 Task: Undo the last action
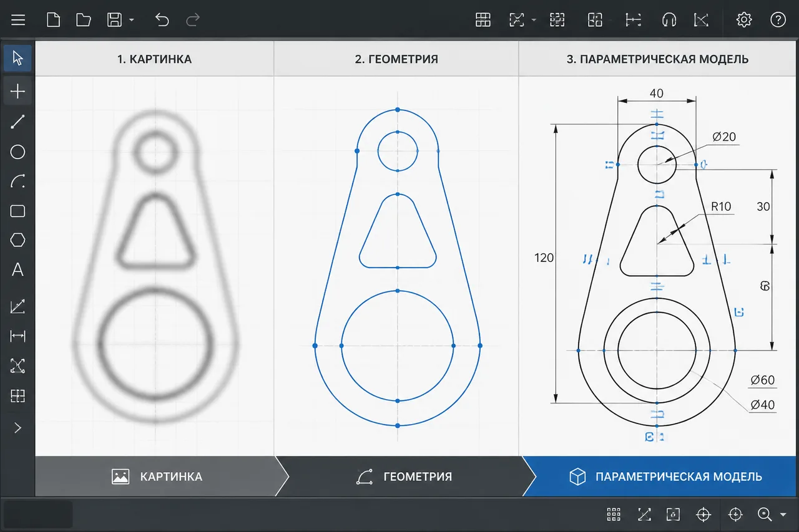coord(162,20)
